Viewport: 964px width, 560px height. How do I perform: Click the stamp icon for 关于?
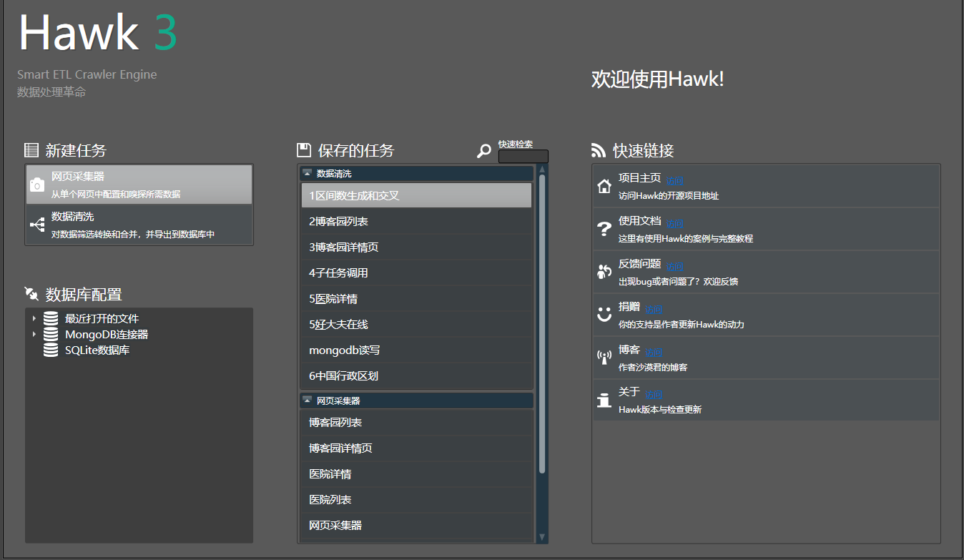tap(604, 401)
